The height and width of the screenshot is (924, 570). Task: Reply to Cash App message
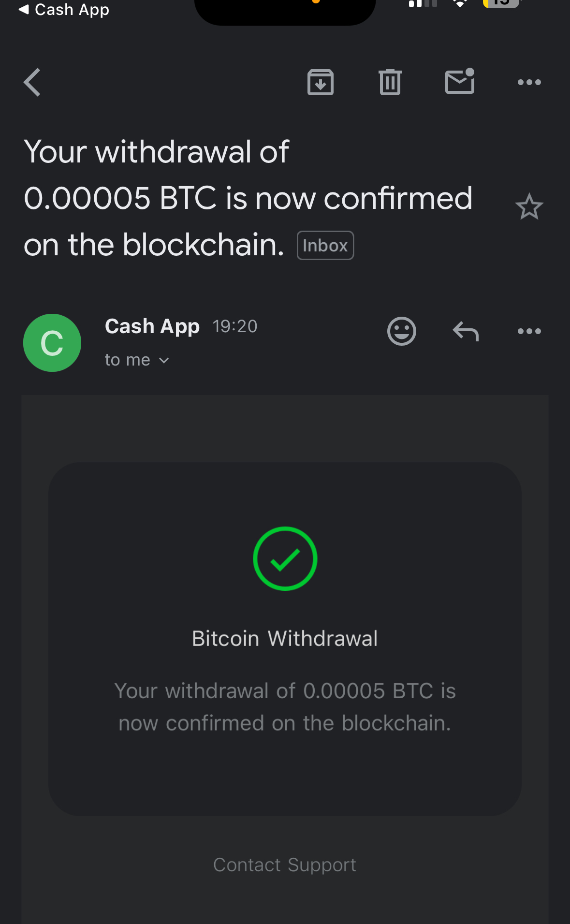click(465, 331)
